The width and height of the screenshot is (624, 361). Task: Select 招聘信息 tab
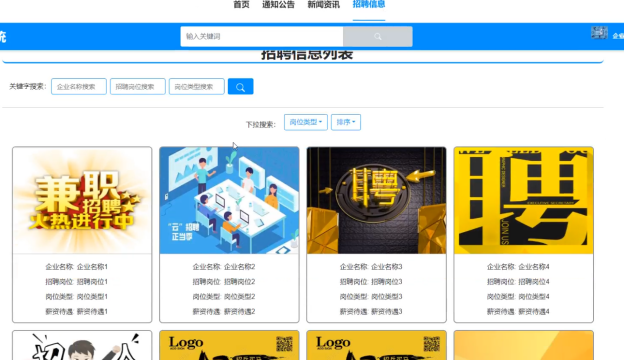pyautogui.click(x=369, y=5)
